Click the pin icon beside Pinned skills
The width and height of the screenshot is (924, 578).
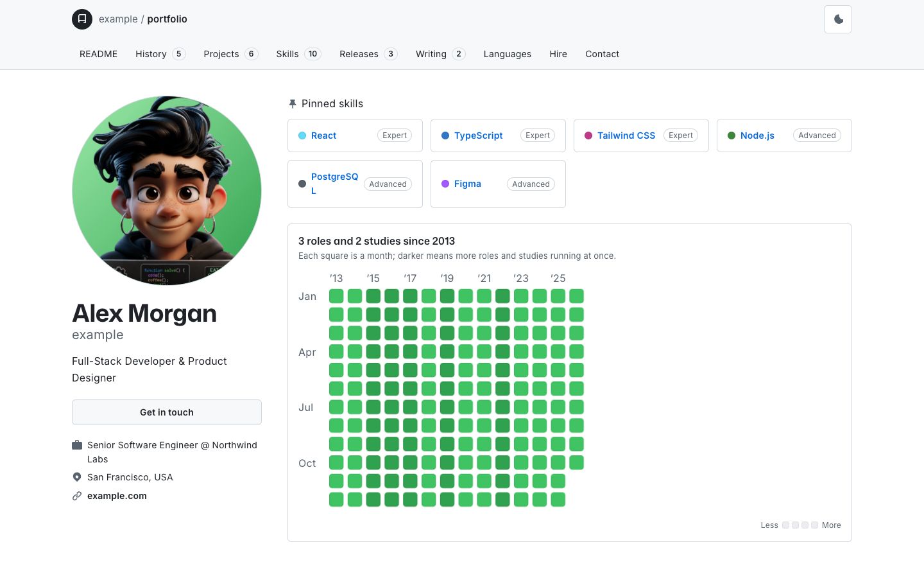pos(293,104)
